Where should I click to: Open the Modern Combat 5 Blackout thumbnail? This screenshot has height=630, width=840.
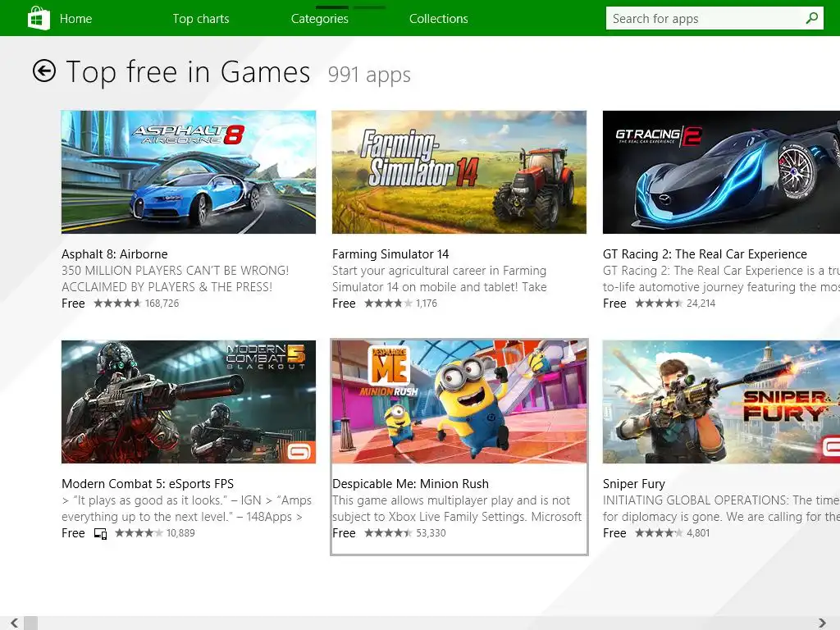click(x=189, y=402)
